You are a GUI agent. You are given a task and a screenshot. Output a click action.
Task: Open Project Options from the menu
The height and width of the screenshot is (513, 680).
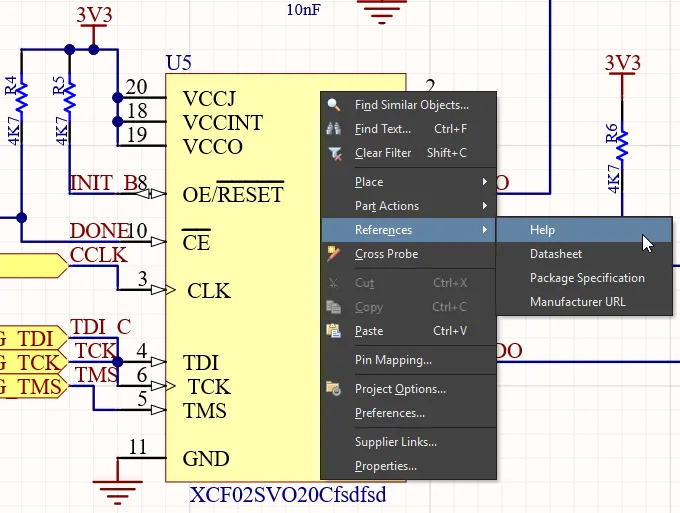coord(409,389)
